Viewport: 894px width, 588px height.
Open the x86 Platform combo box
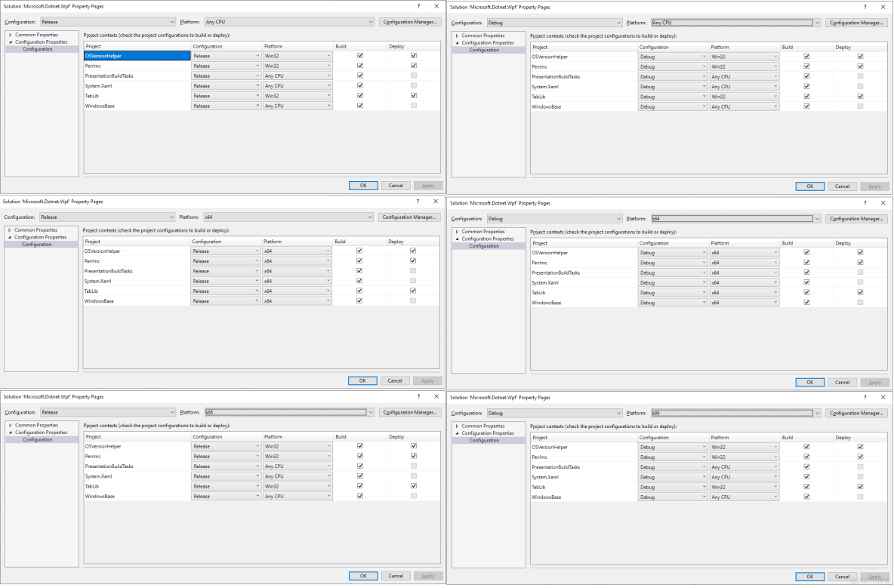287,412
